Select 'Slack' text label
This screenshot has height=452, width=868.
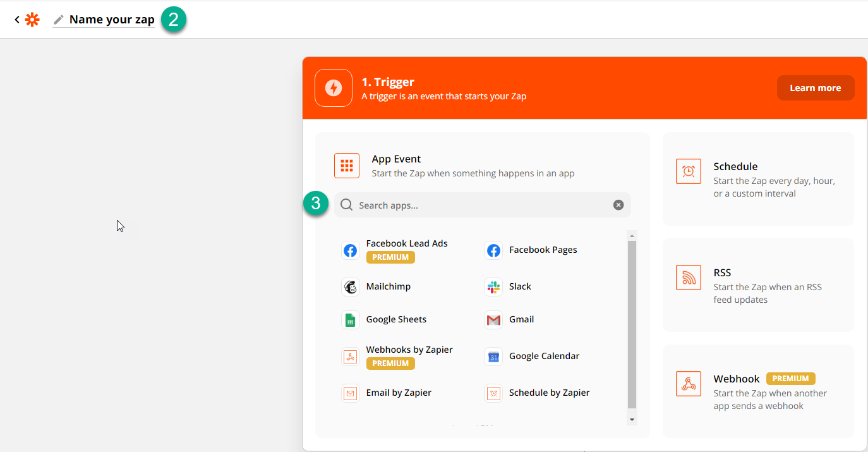(520, 286)
